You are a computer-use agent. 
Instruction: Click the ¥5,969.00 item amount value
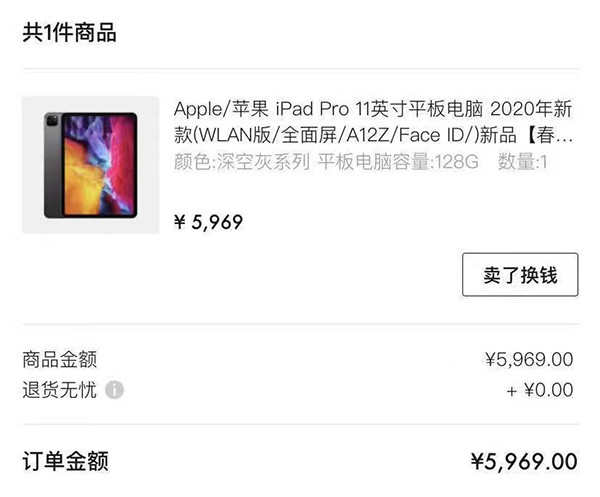click(x=529, y=359)
